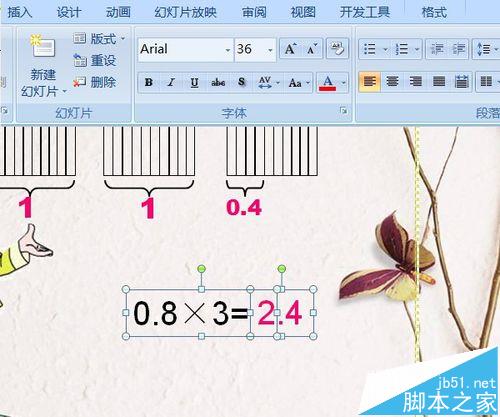Open line spacing button

coord(484,49)
